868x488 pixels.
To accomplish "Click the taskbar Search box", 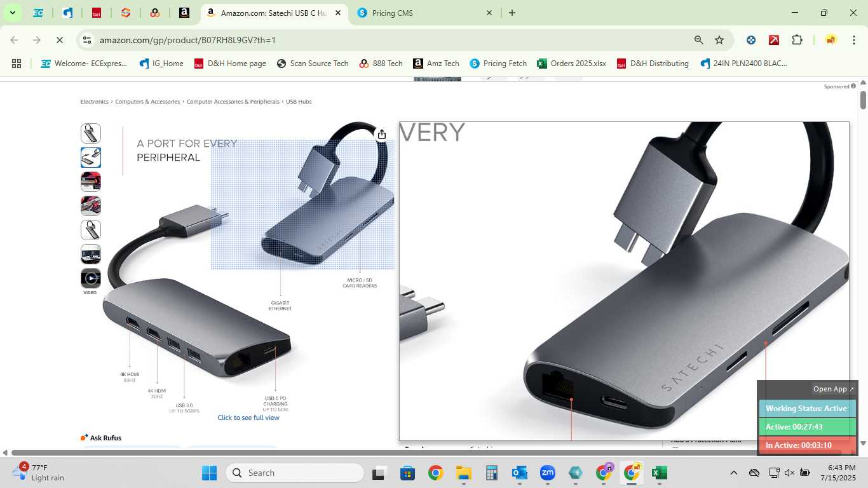I will pos(295,473).
